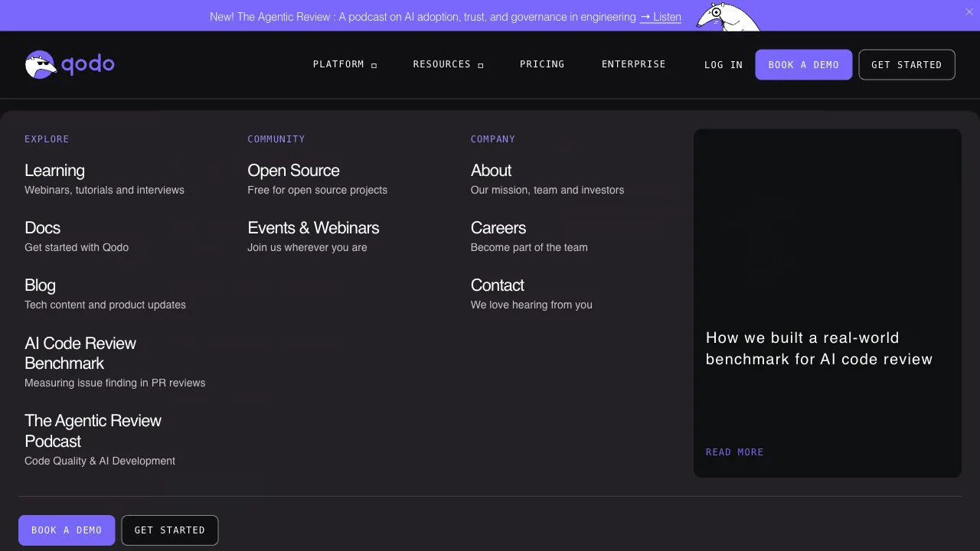Click 'Free for open source projects' text
Viewport: 980px width, 551px height.
tap(317, 190)
